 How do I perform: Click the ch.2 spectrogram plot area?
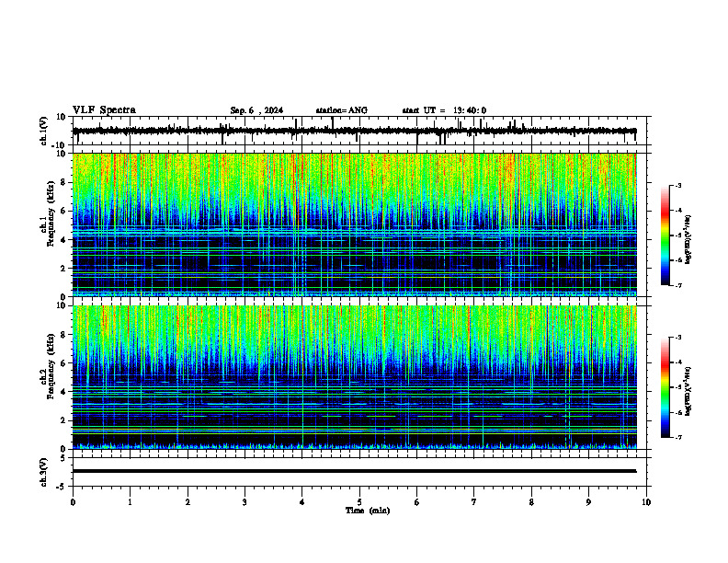[x=354, y=377]
